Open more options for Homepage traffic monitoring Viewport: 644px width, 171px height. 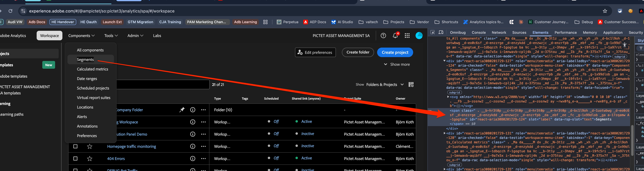tap(203, 146)
